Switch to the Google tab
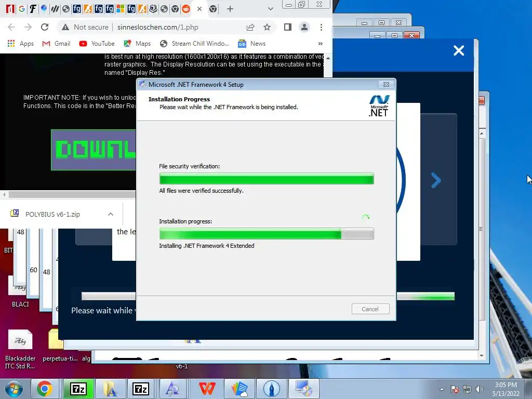Image resolution: width=532 pixels, height=399 pixels. coord(22,9)
